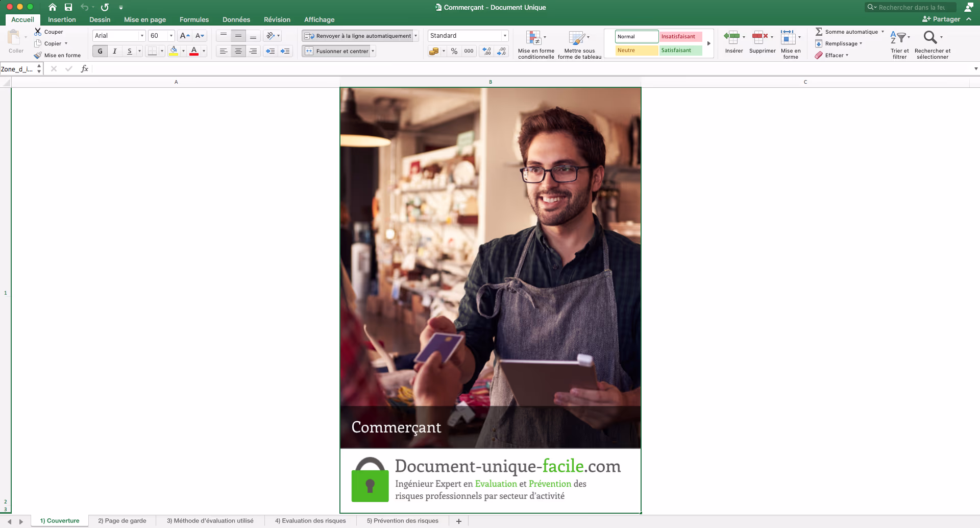This screenshot has width=980, height=528.
Task: Click the Rechercher dans la feuille search field
Action: point(911,7)
